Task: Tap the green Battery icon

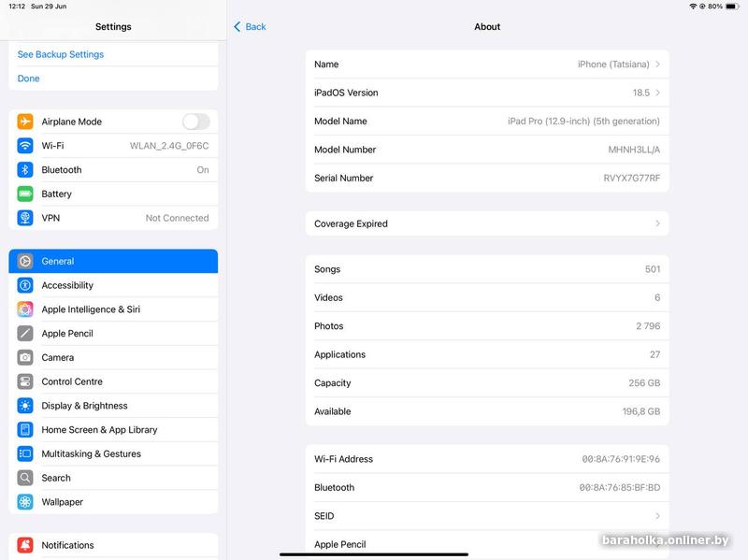Action: [x=25, y=194]
